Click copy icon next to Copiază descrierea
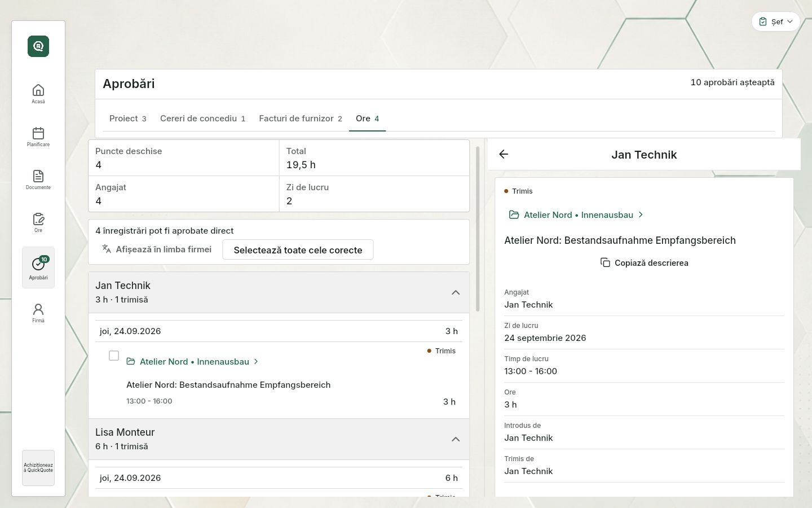812x508 pixels. click(605, 262)
